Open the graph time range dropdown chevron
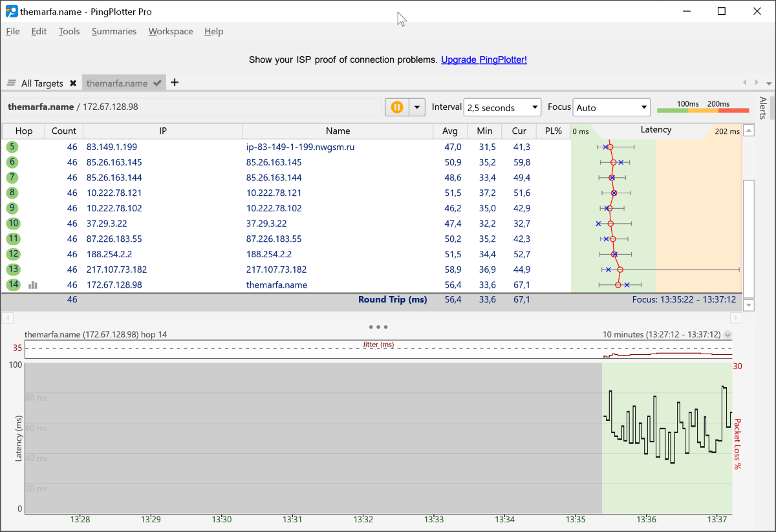Screen dimensions: 776x532 pos(728,335)
